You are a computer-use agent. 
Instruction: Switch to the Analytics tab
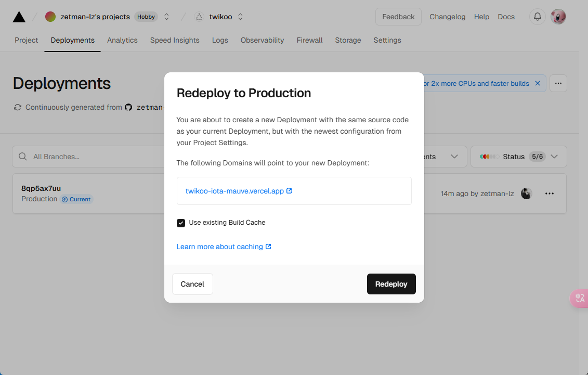(x=122, y=40)
